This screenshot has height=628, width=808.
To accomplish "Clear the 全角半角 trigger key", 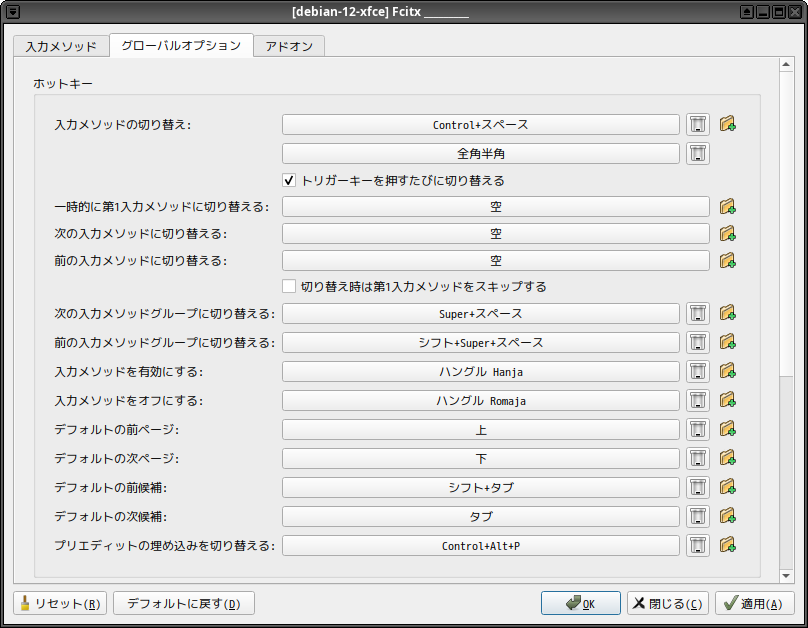I will pyautogui.click(x=697, y=153).
